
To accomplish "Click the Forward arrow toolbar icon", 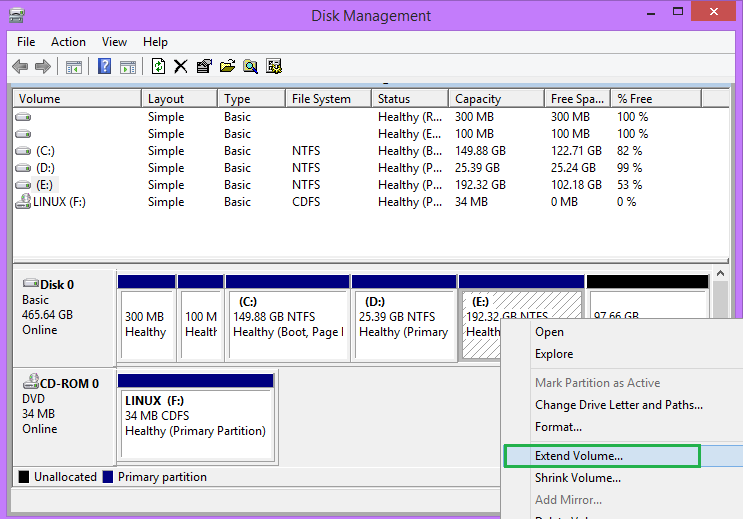I will 43,66.
